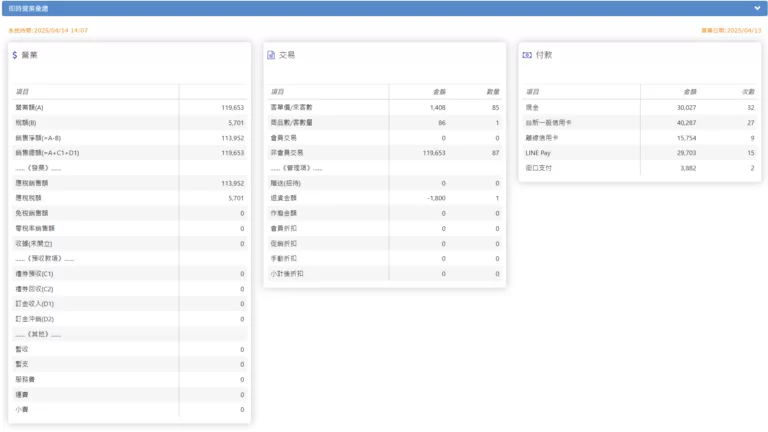Click the 街口支付 payment row
This screenshot has width=768, height=432.
(640, 168)
